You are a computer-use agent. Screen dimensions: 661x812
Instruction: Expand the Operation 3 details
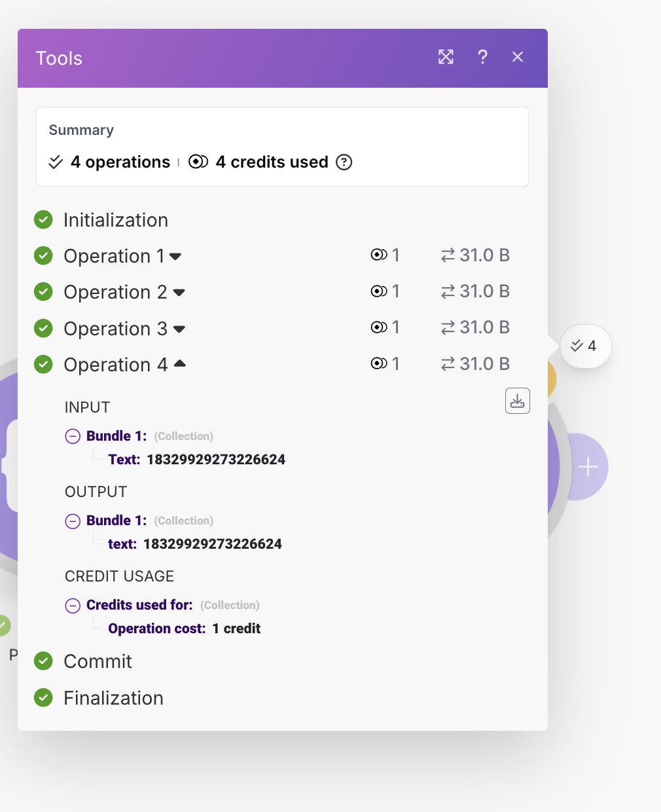click(x=179, y=329)
